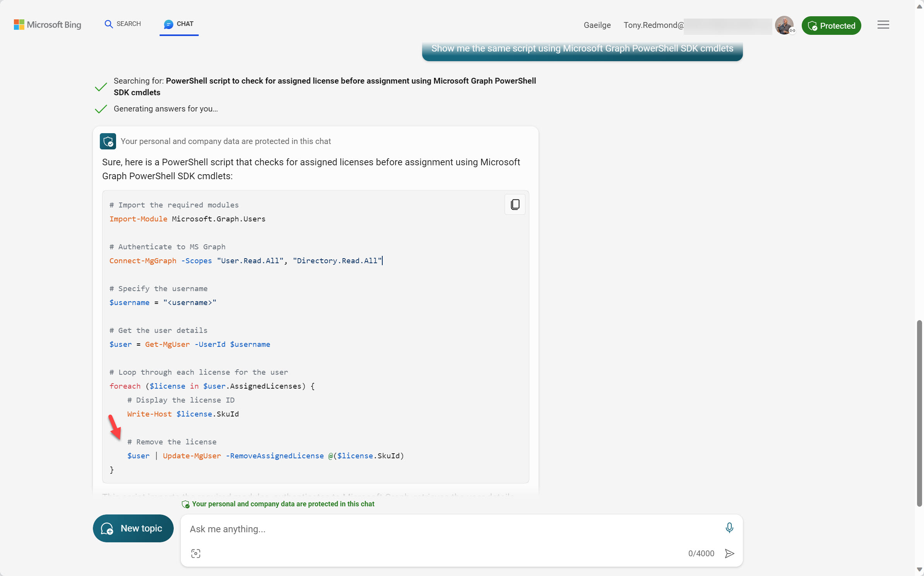924x576 pixels.
Task: Click the Microsoft Bing logo
Action: point(48,25)
